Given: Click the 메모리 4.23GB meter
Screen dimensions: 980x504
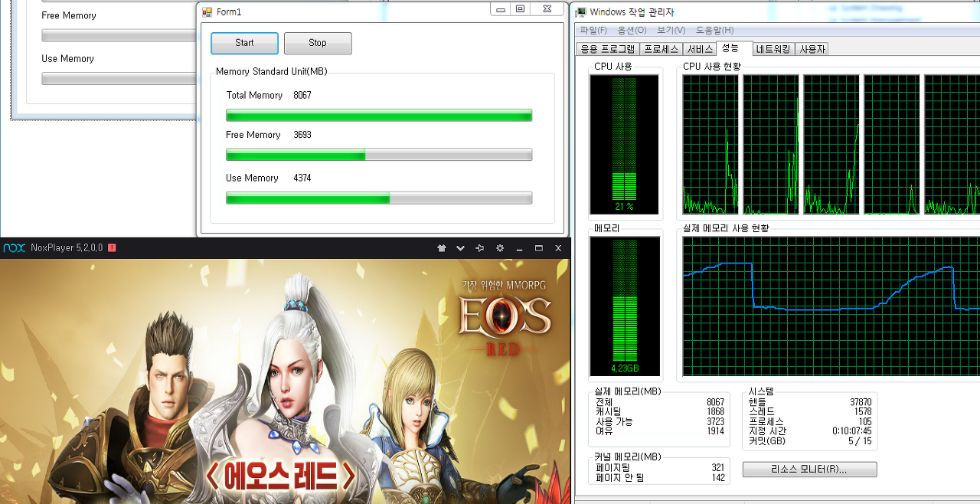Looking at the screenshot, I should point(624,307).
